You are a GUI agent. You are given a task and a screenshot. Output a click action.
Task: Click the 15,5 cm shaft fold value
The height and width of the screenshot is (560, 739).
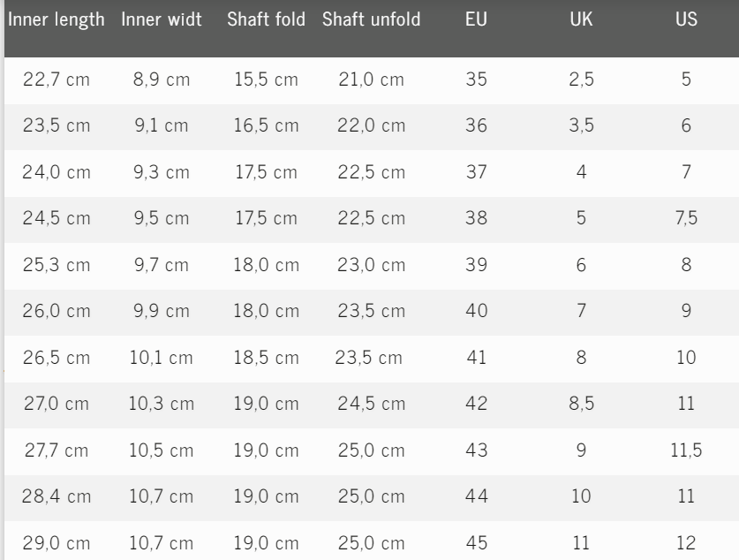[x=267, y=79]
